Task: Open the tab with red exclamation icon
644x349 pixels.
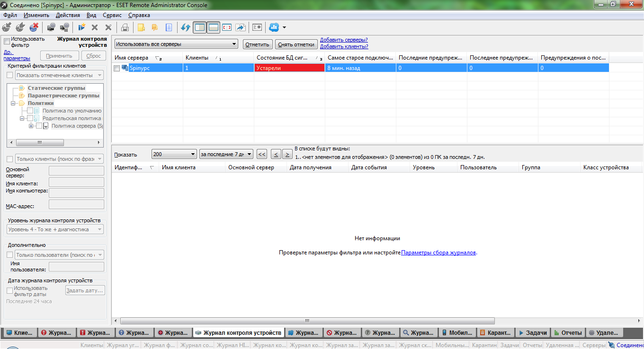Action: (x=57, y=332)
